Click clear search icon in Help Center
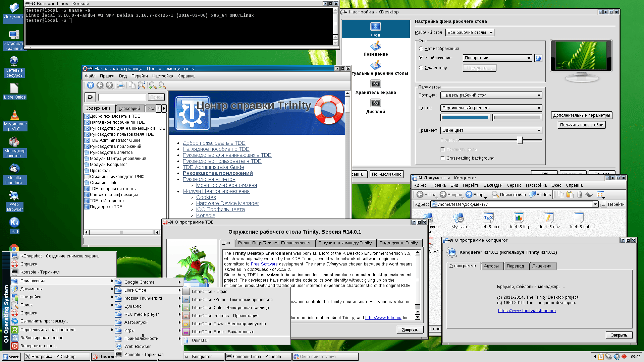The image size is (644, 362). click(90, 97)
